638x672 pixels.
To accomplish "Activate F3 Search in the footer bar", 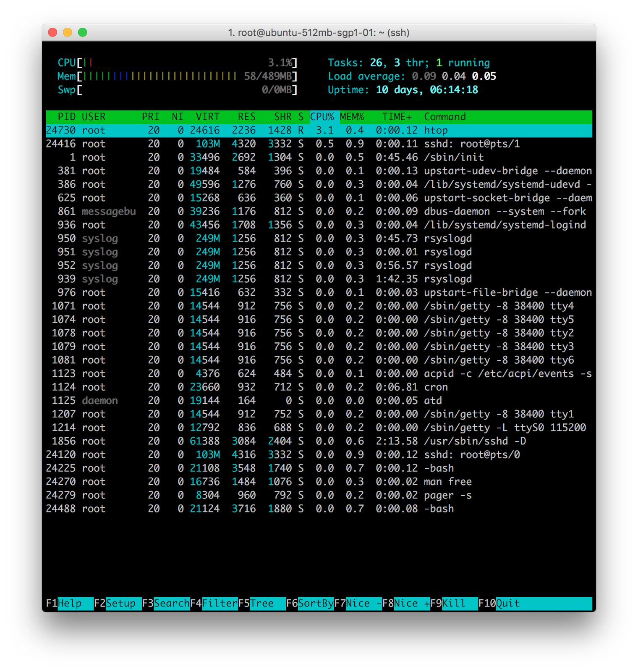I will [166, 604].
